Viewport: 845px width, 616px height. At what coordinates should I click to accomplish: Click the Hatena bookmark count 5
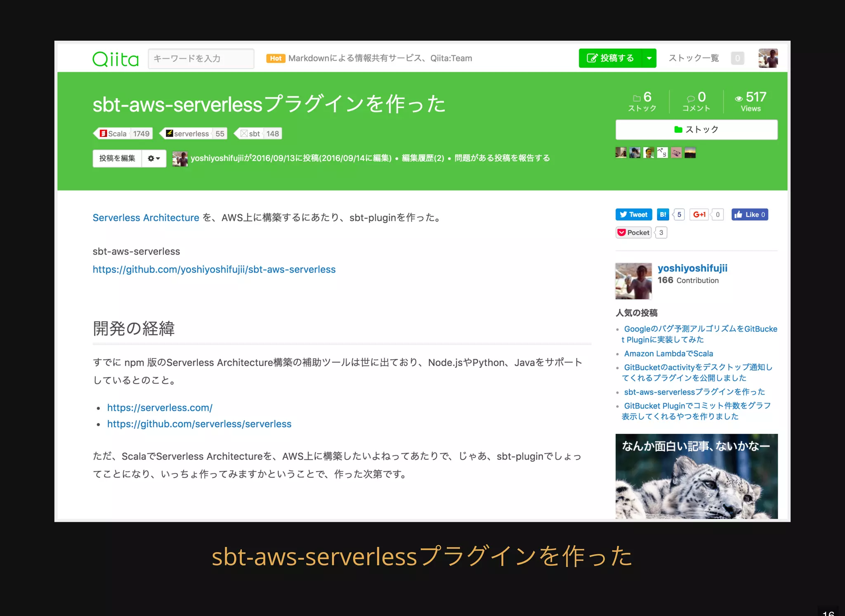point(679,214)
